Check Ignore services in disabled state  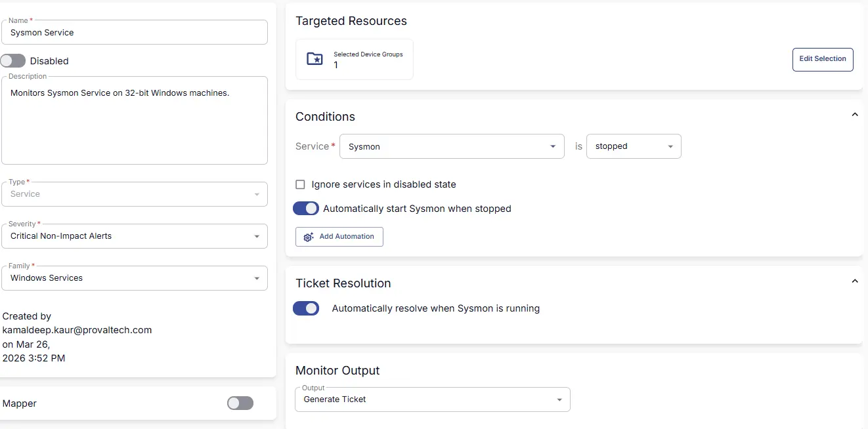point(301,185)
